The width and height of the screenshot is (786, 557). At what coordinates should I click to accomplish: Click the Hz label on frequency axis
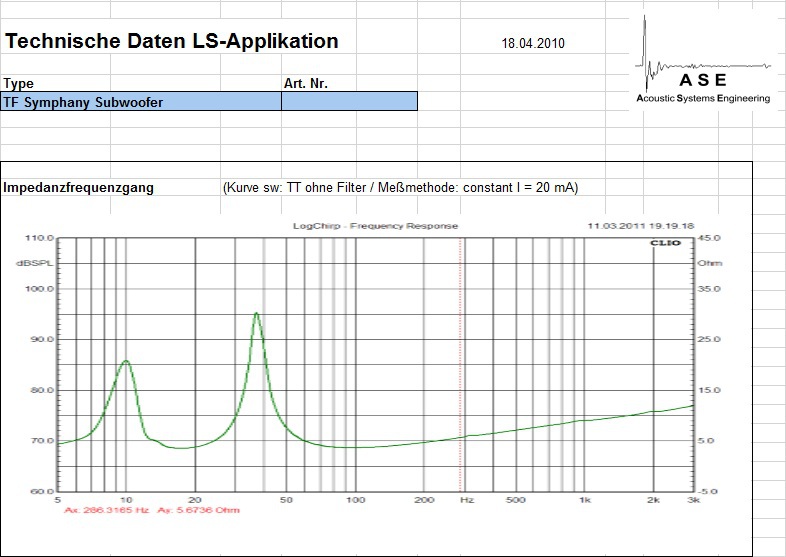(465, 498)
